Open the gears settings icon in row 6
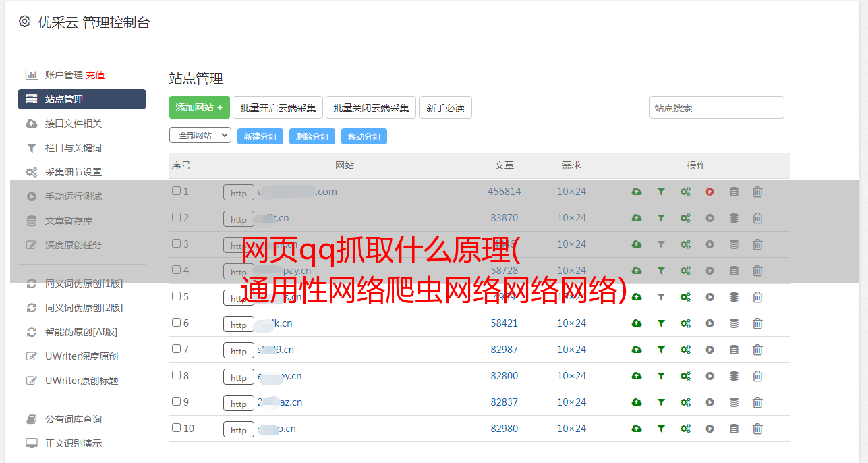This screenshot has height=463, width=868. [685, 323]
